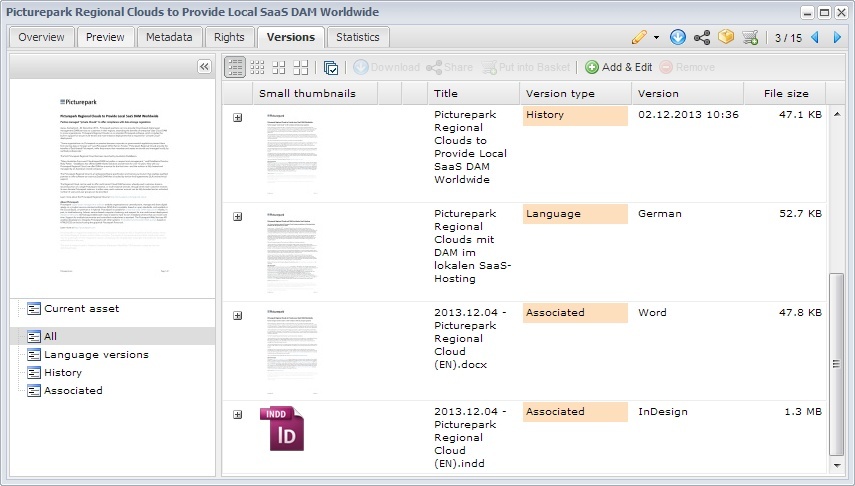
Task: Open the dropdown arrow beside the pencil
Action: (657, 38)
